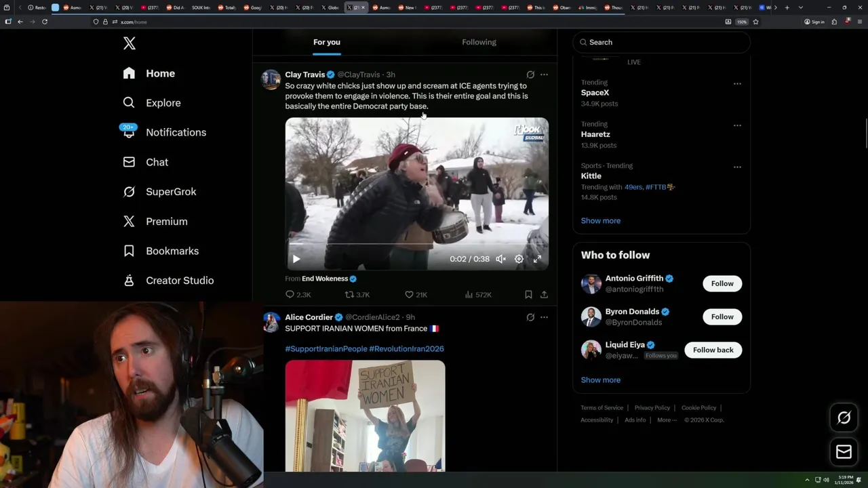Open SuperGrok from the sidebar
Viewport: 868px width, 488px height.
pos(159,192)
